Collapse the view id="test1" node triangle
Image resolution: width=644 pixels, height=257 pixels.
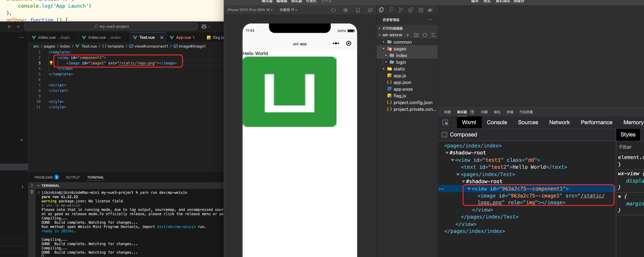pyautogui.click(x=452, y=160)
